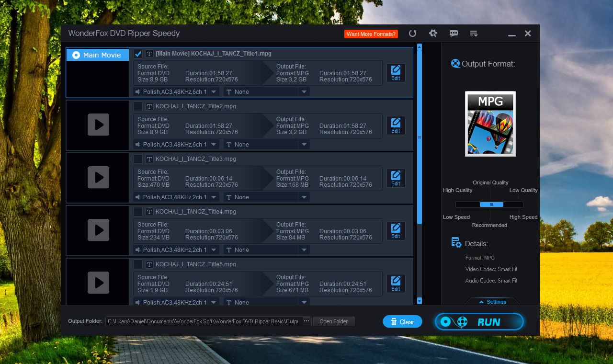Play preview of Title3 thumbnail
This screenshot has height=364, width=613.
point(99,178)
